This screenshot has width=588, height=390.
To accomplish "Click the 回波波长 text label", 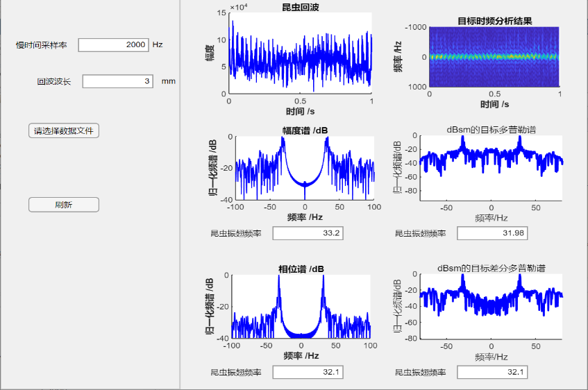I will coord(54,82).
